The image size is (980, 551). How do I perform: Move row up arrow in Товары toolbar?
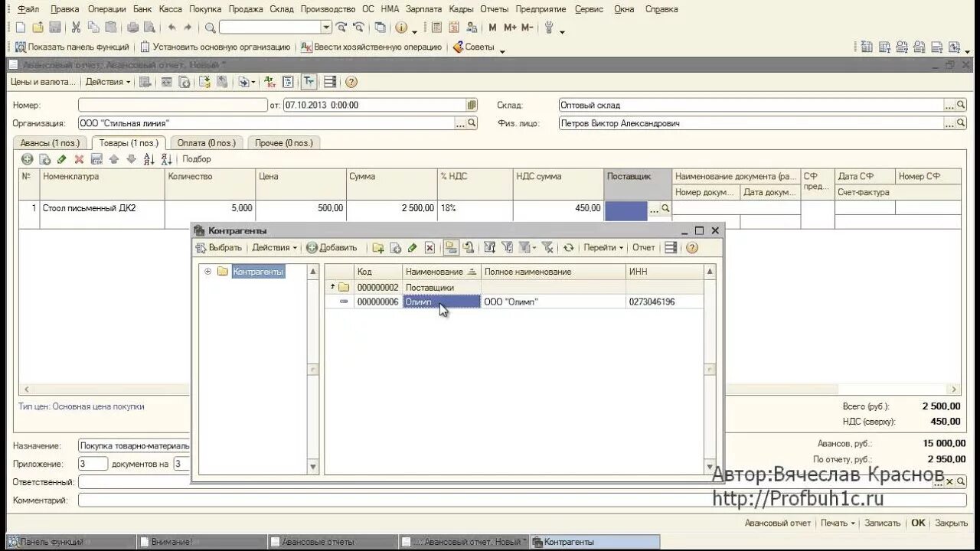pos(114,159)
